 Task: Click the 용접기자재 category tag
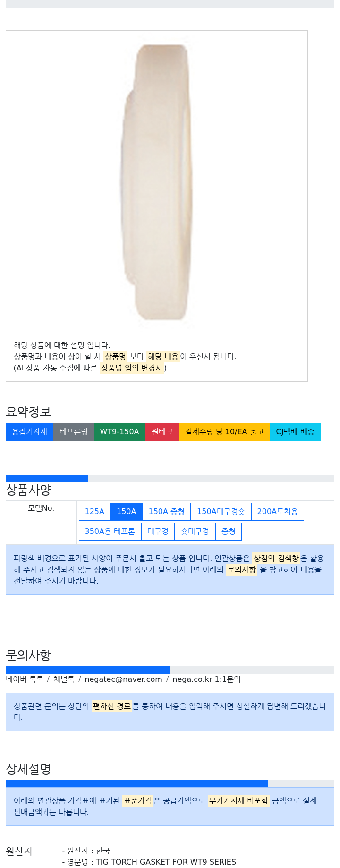click(x=29, y=432)
